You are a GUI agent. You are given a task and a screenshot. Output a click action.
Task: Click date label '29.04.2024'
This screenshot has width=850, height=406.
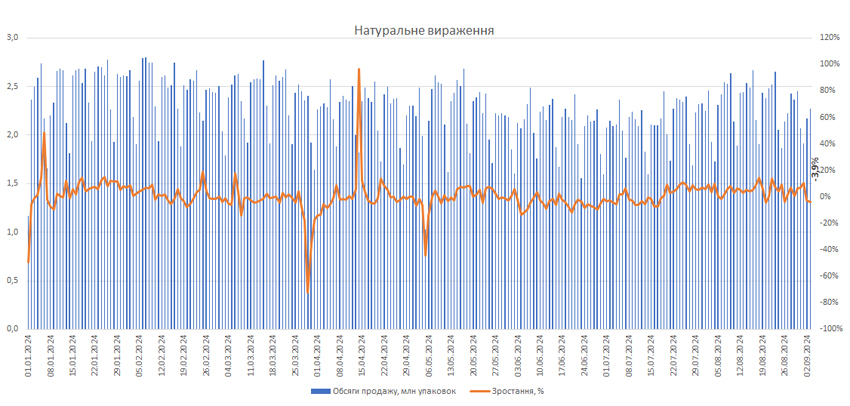(x=407, y=355)
